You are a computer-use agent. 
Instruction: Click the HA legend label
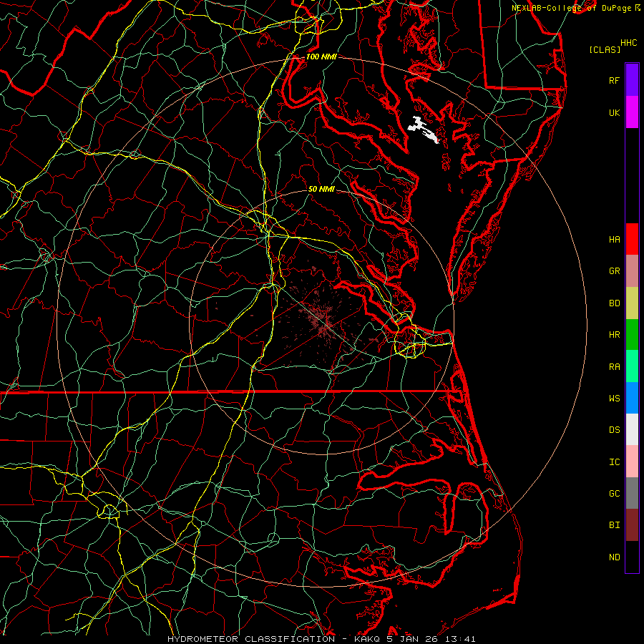[x=614, y=239]
